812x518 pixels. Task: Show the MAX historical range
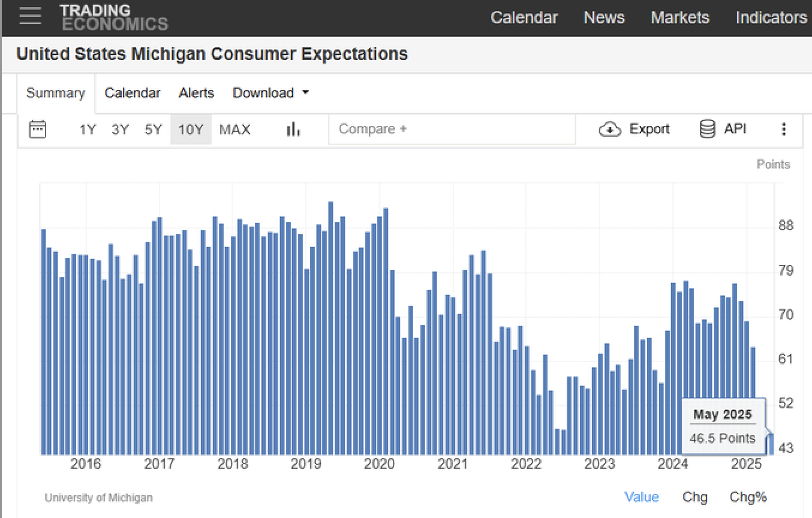coord(234,129)
